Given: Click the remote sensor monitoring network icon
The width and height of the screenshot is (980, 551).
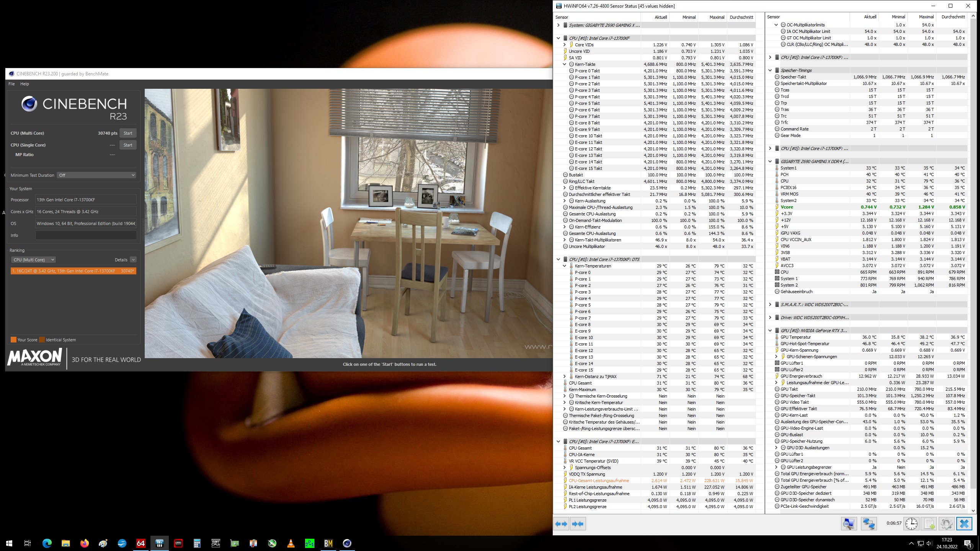Looking at the screenshot, I should click(869, 523).
